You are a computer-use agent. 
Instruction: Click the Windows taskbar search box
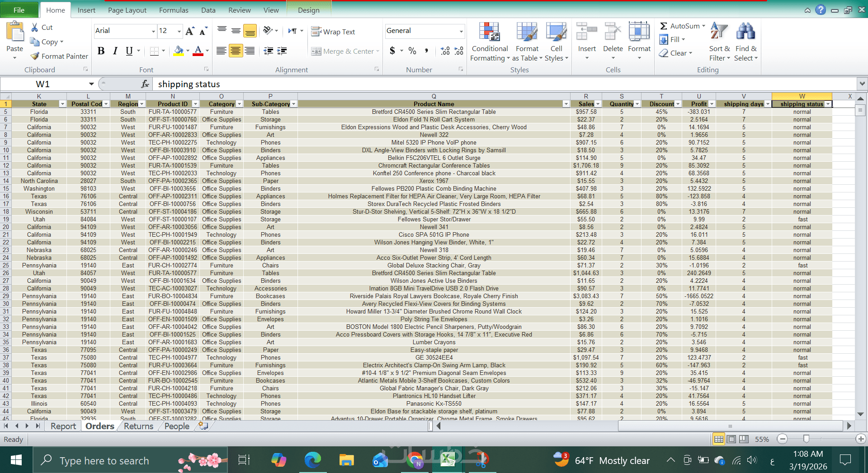pos(130,460)
